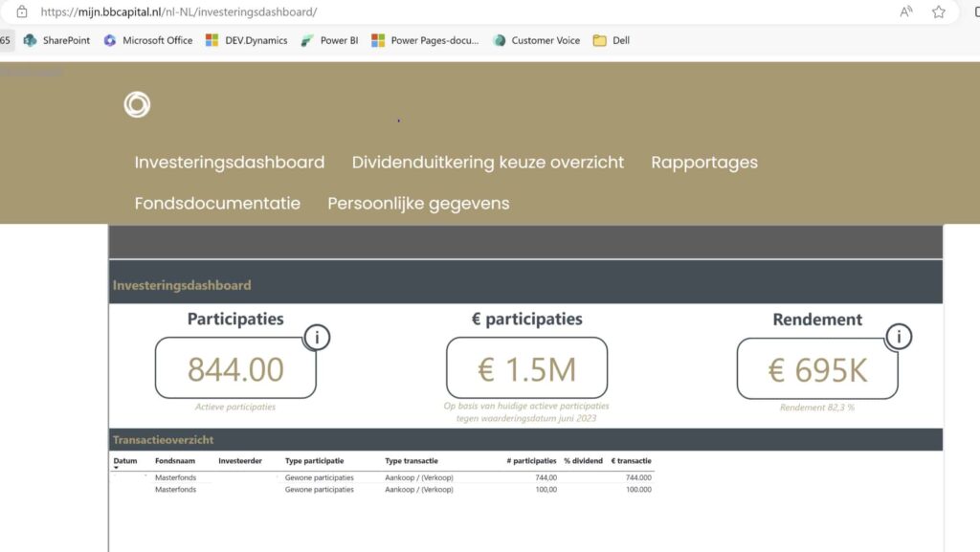980x552 pixels.
Task: Open Persoonlijke gegevens from the navigation
Action: coord(417,203)
